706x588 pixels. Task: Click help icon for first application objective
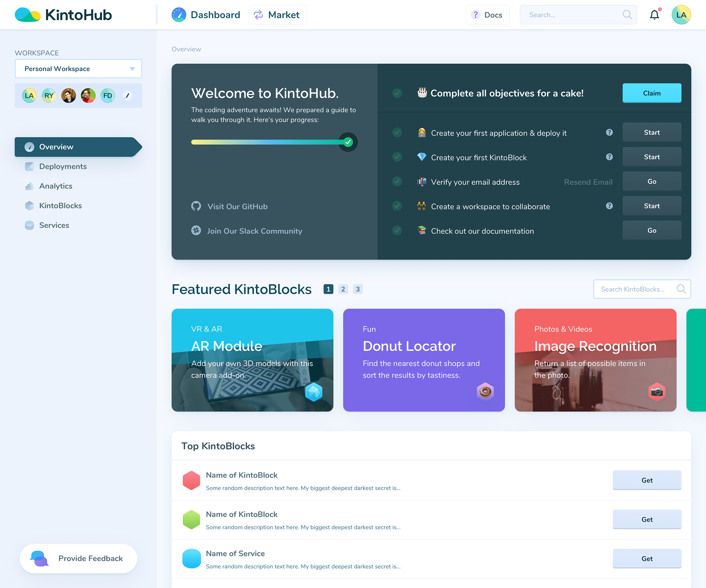point(609,132)
